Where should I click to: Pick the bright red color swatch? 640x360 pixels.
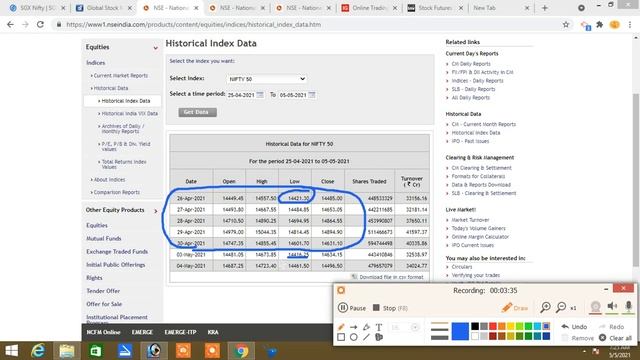[493, 326]
